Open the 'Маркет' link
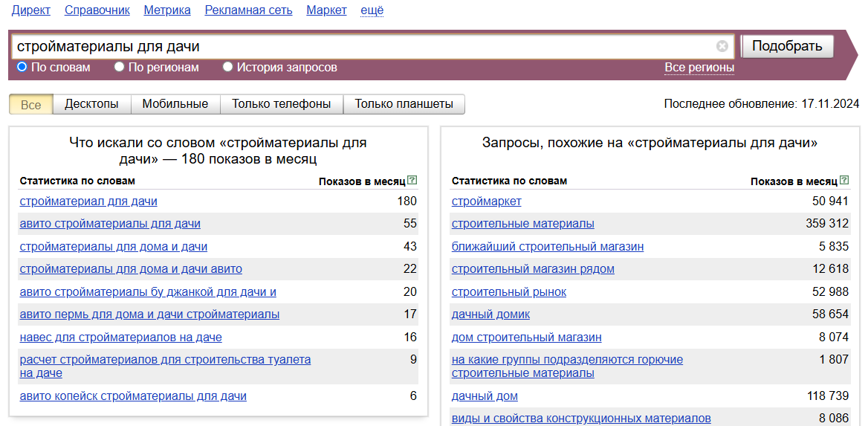868x426 pixels. click(x=326, y=10)
